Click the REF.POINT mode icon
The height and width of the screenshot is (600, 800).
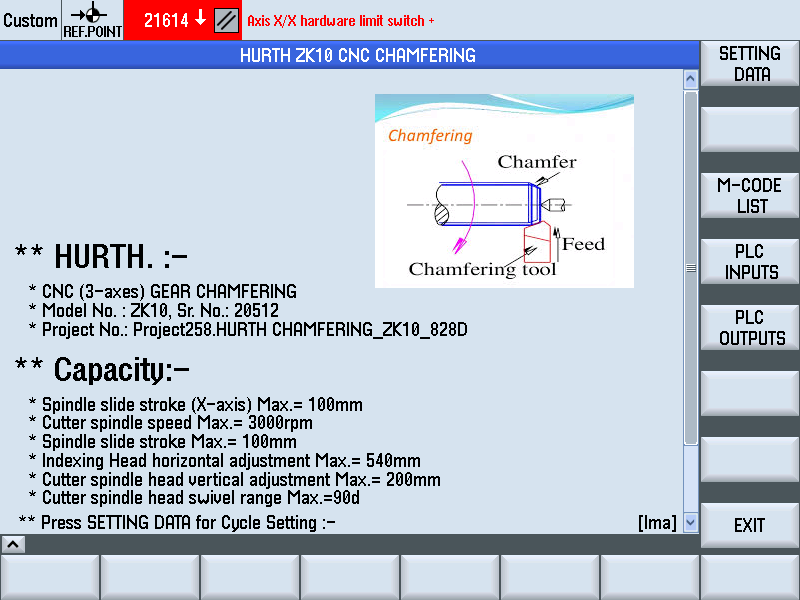point(92,20)
